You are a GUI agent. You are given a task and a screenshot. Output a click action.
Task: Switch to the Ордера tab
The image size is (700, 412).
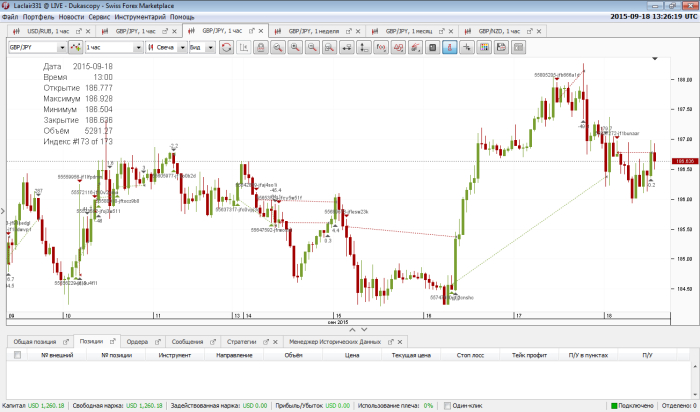pos(137,342)
